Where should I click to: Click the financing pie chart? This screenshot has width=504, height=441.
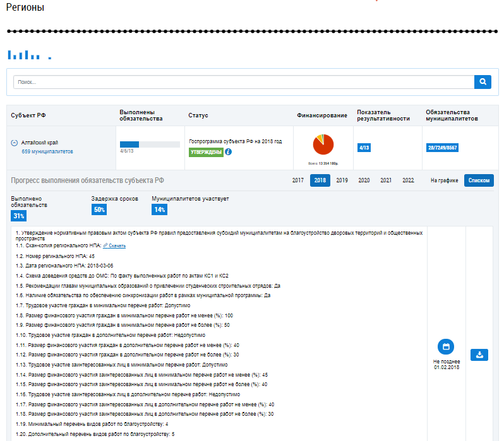323,146
